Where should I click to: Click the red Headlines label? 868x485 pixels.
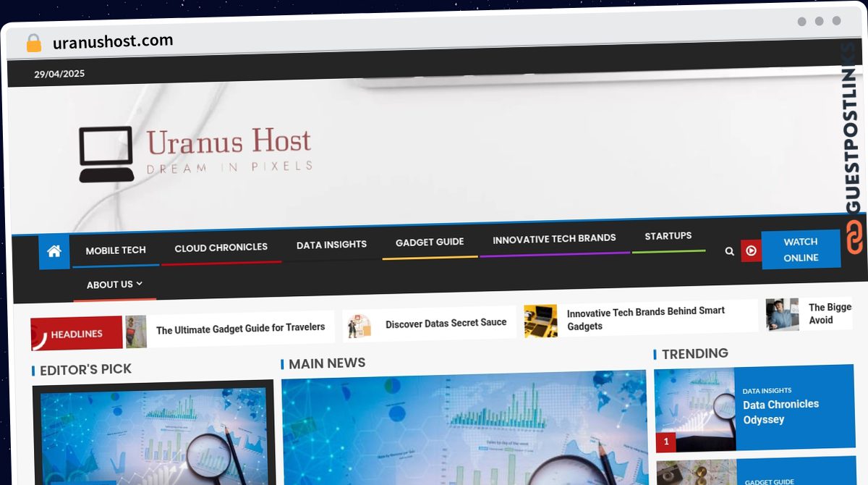point(77,334)
